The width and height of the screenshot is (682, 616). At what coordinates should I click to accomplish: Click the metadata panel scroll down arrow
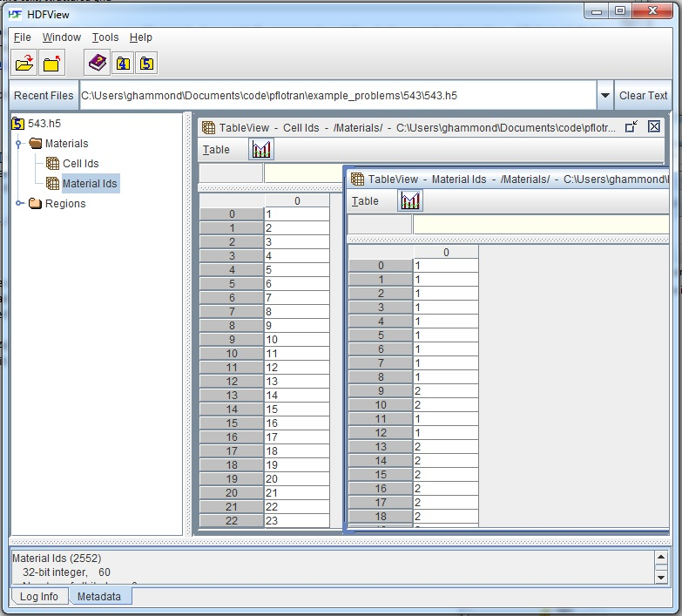660,577
